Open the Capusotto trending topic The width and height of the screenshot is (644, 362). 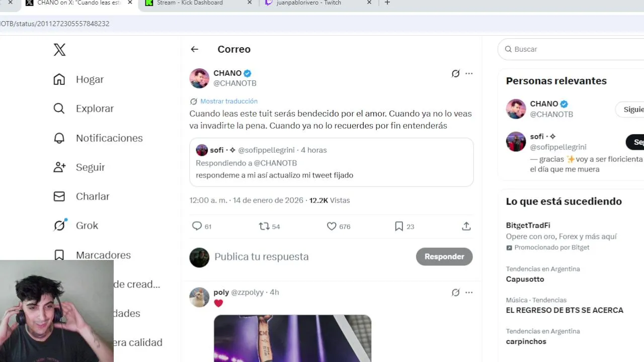(525, 279)
